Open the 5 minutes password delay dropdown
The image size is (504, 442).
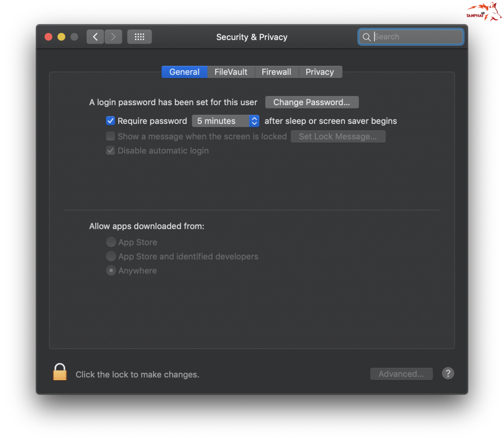225,121
